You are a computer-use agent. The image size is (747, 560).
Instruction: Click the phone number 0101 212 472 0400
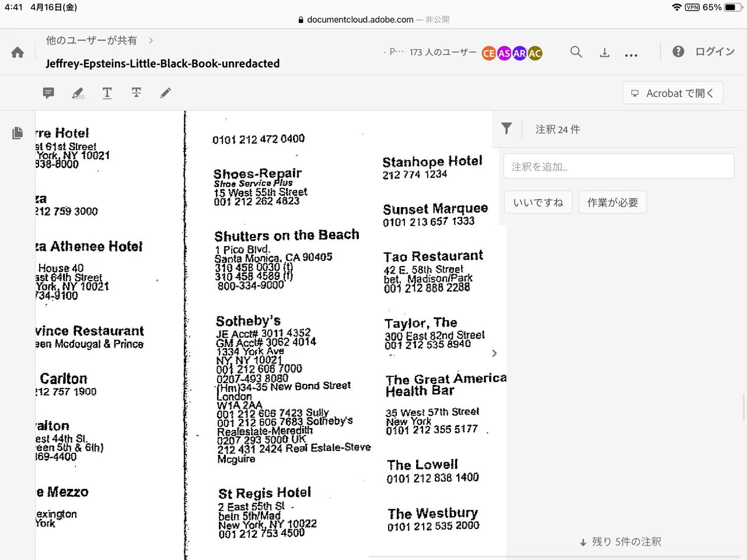click(x=259, y=139)
